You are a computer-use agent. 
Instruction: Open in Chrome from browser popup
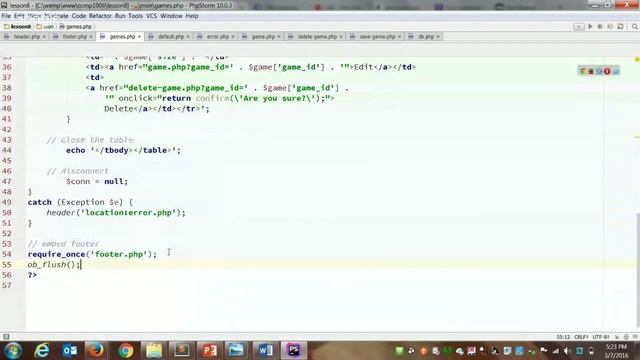tap(582, 71)
